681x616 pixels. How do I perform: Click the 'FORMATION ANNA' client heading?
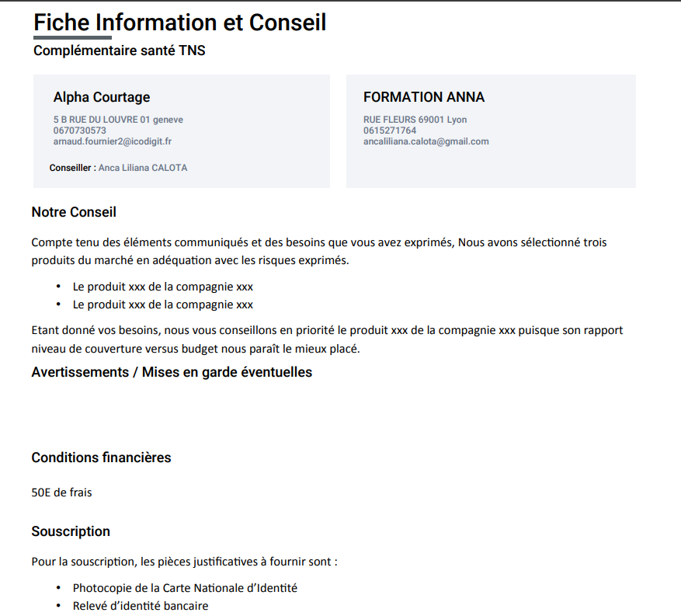click(x=424, y=97)
